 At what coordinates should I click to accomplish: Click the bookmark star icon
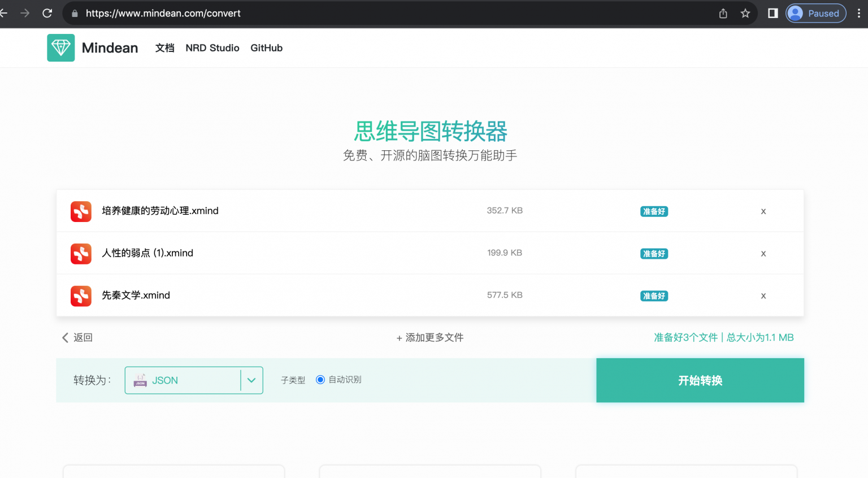tap(745, 13)
